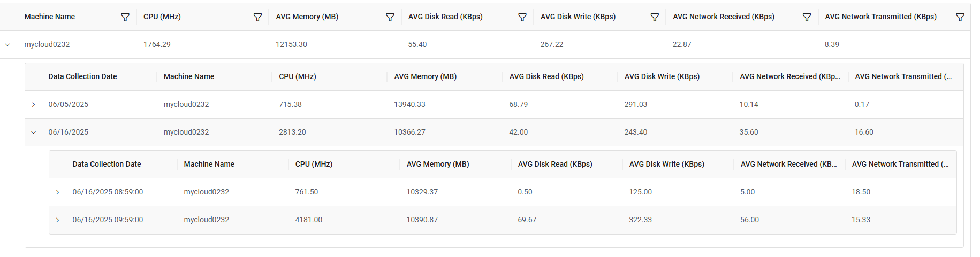
Task: Collapse the top-level mycloud0232 row
Action: [7, 45]
